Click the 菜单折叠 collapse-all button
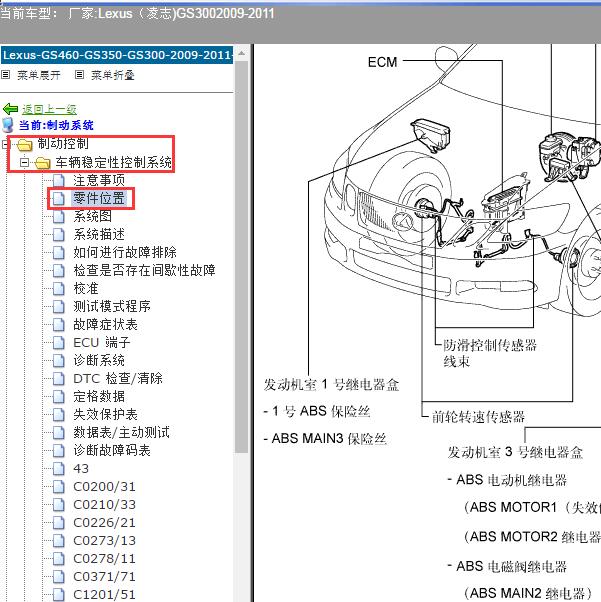Image resolution: width=601 pixels, height=602 pixels. [113, 75]
